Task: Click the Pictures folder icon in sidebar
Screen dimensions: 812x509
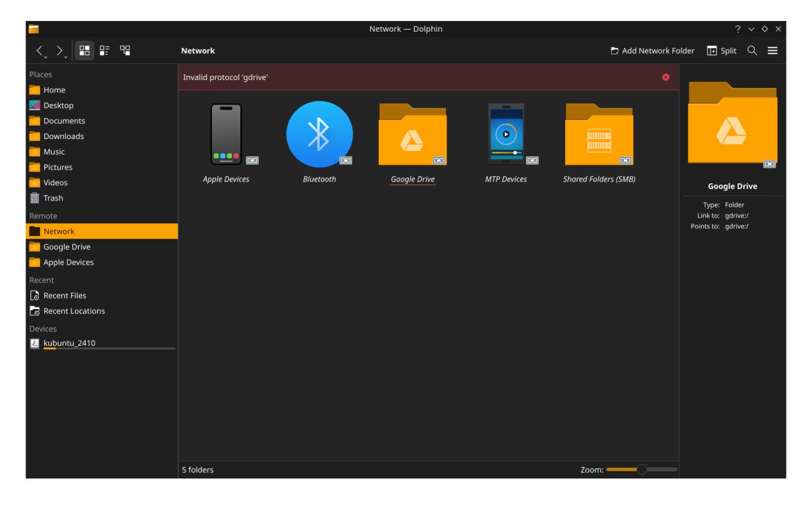Action: point(35,167)
